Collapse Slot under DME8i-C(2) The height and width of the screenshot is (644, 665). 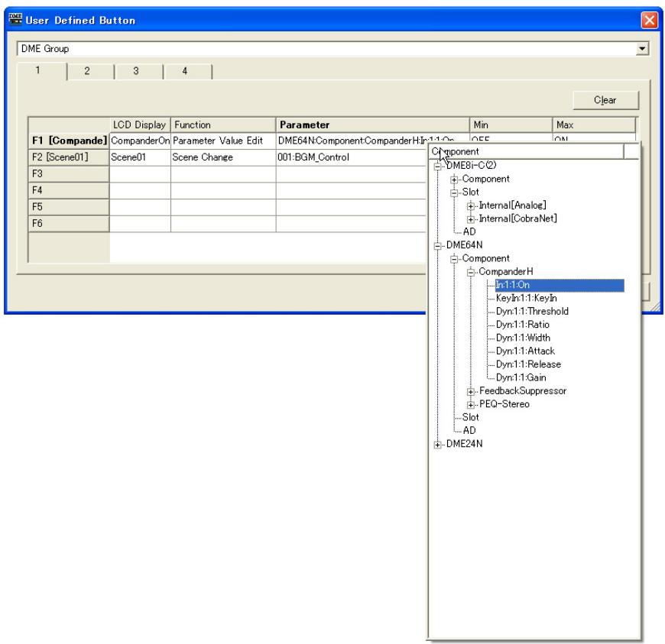point(454,193)
